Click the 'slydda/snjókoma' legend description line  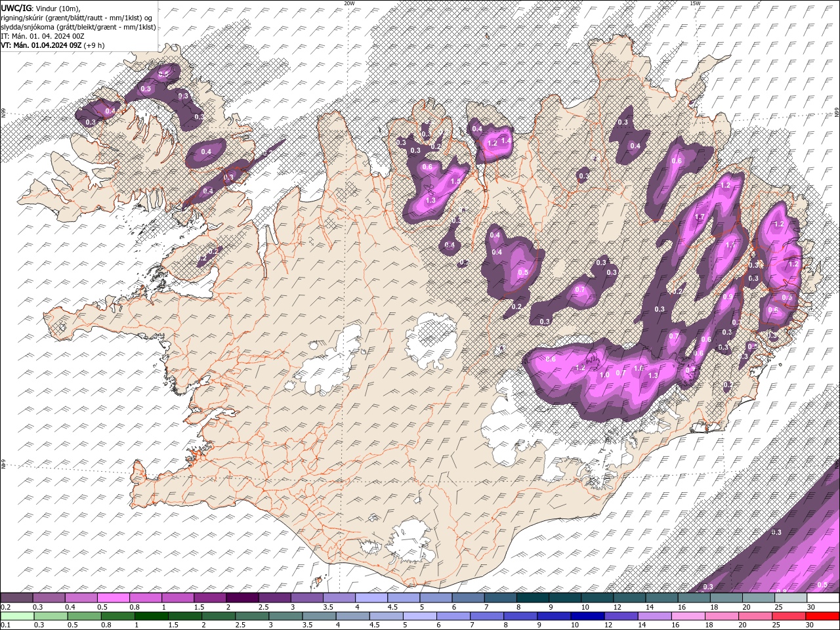coord(79,27)
